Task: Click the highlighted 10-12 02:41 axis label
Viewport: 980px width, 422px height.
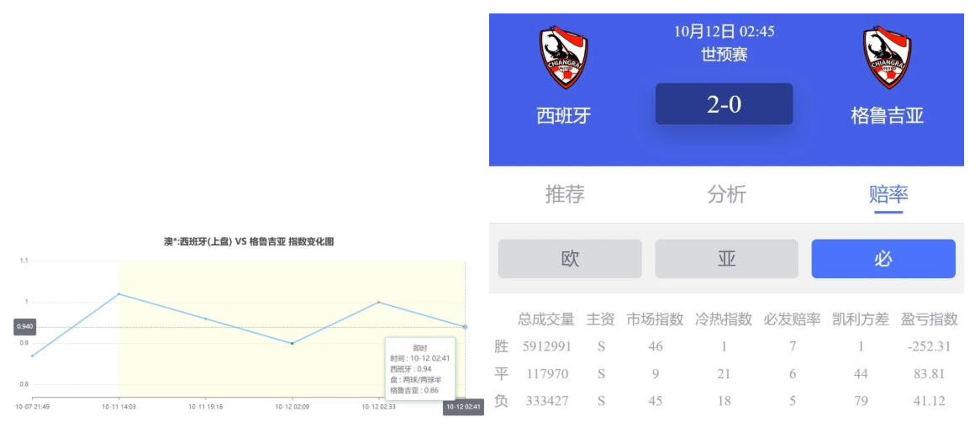Action: (463, 407)
